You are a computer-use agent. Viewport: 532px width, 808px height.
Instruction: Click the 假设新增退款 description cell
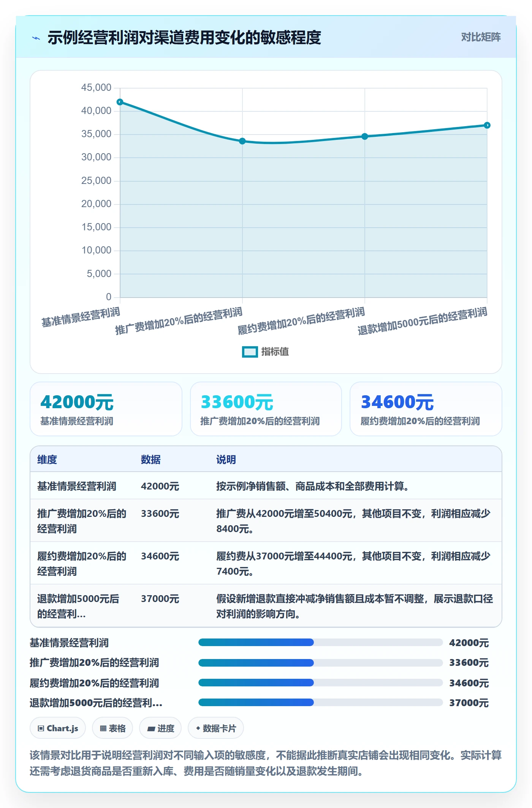355,606
